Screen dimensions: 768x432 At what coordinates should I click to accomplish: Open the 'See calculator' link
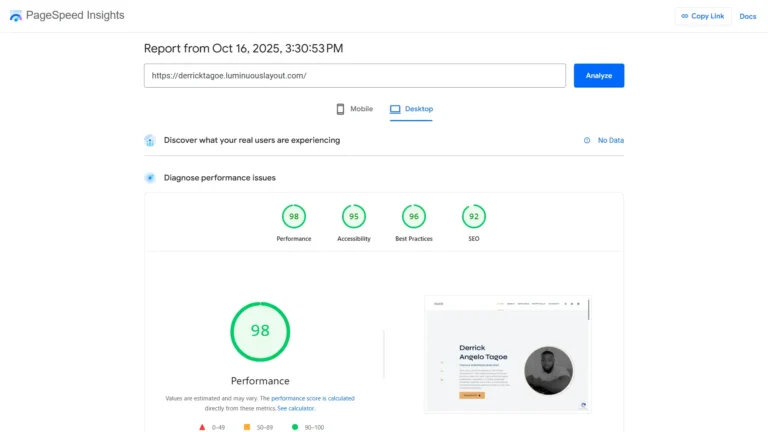tap(294, 408)
